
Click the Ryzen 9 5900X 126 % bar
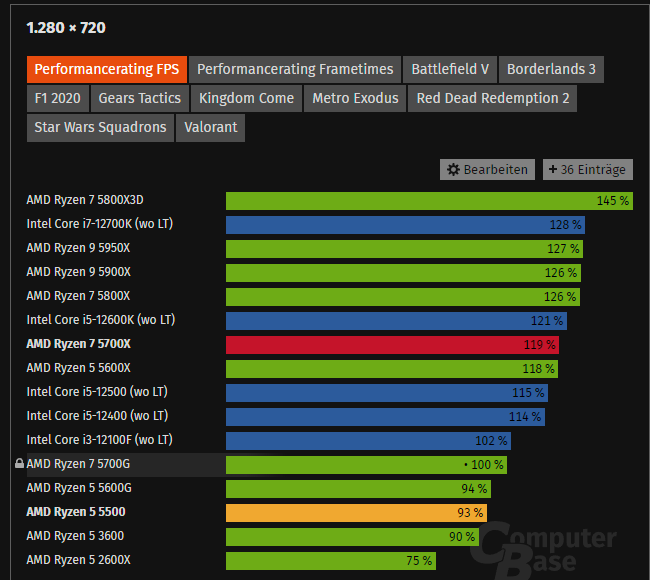coord(403,273)
